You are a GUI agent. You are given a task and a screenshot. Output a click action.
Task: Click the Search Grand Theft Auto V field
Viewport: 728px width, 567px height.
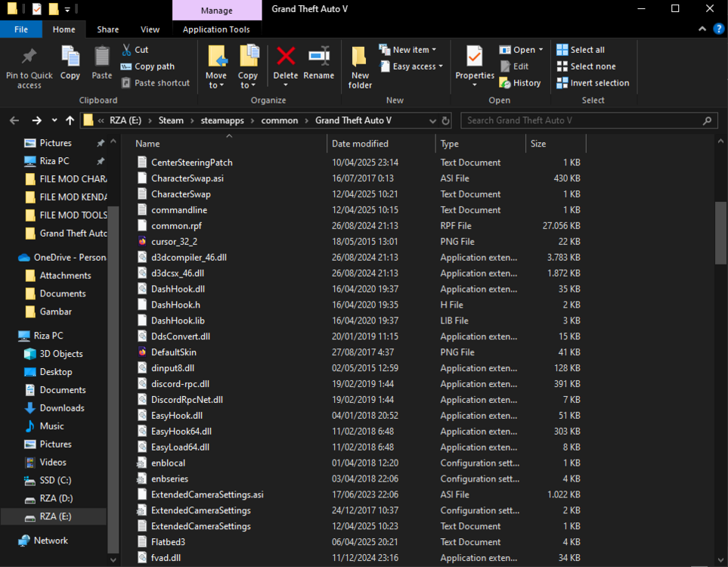pos(589,120)
